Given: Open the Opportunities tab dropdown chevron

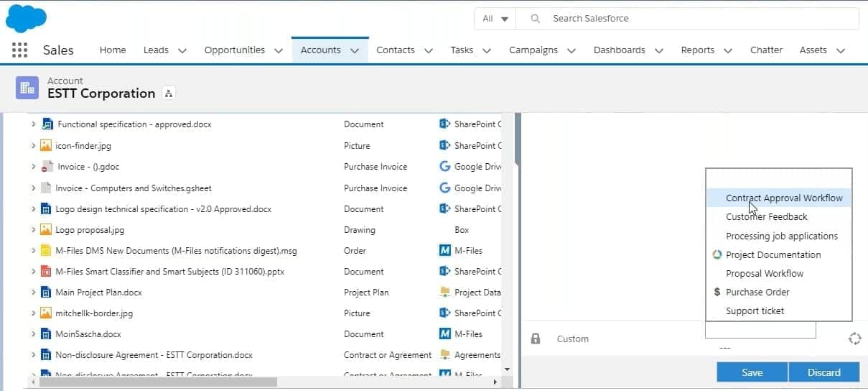Looking at the screenshot, I should point(279,50).
